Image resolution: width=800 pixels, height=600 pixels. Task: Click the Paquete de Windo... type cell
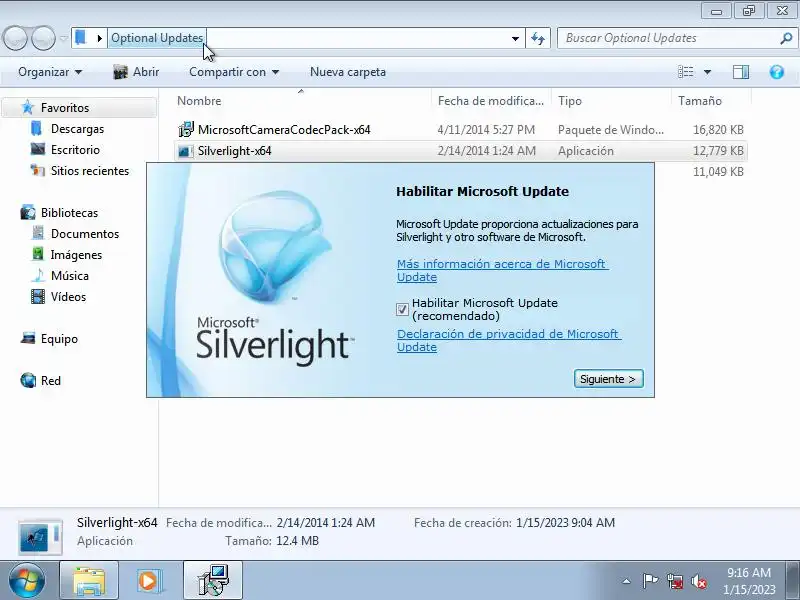(611, 130)
